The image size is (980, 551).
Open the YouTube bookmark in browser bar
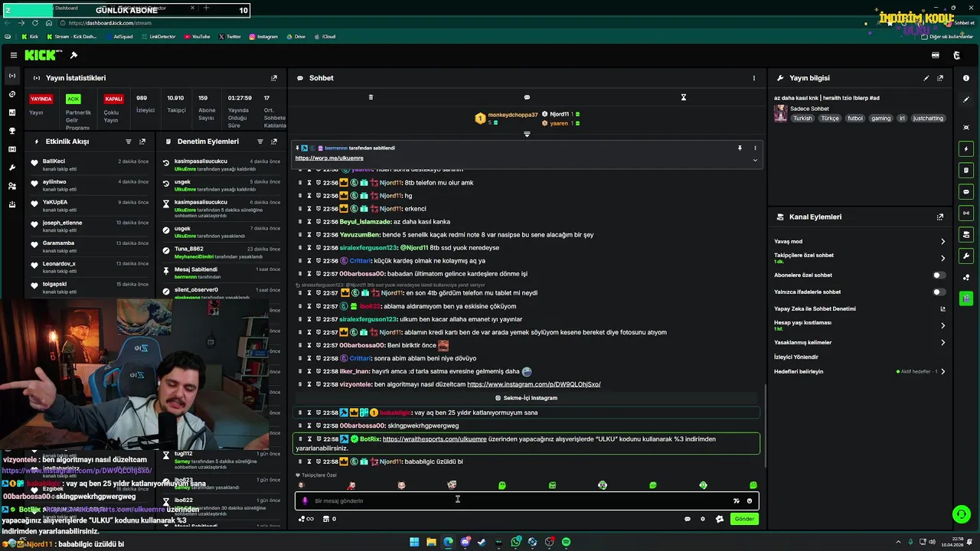pyautogui.click(x=197, y=36)
